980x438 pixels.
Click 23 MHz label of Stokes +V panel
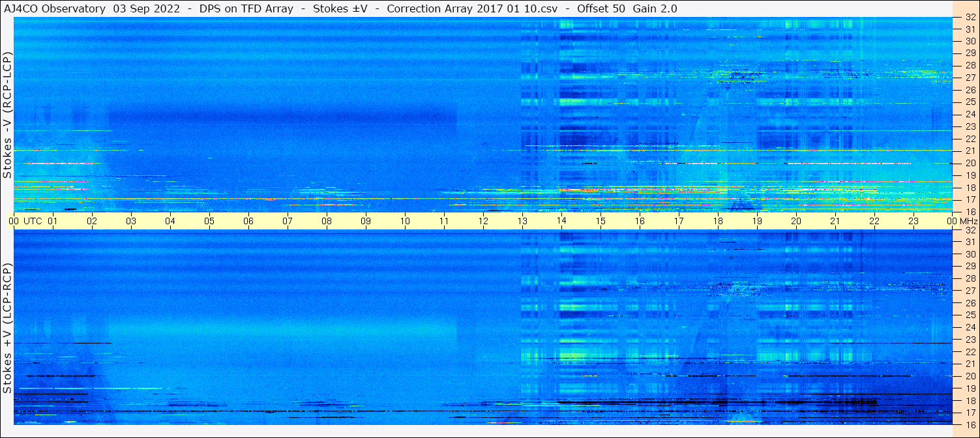tap(970, 340)
